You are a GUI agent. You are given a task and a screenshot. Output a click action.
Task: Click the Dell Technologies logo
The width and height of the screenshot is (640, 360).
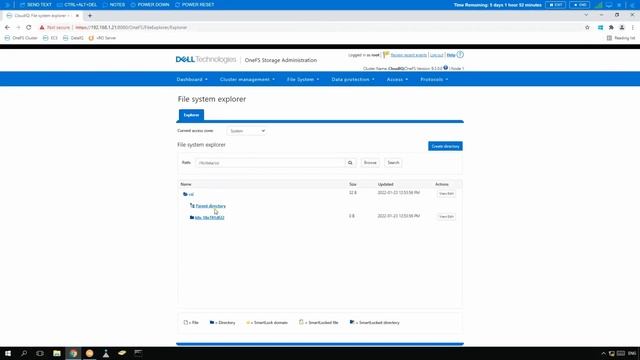click(206, 60)
